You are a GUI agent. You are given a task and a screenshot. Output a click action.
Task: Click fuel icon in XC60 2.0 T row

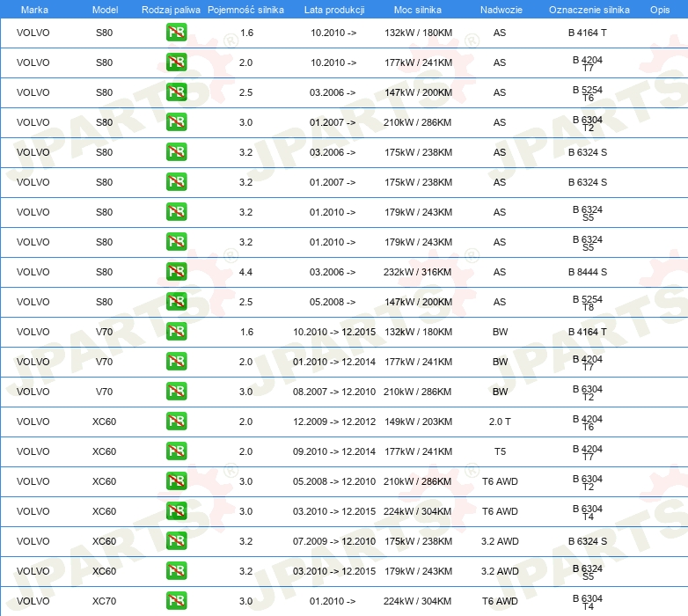176,422
